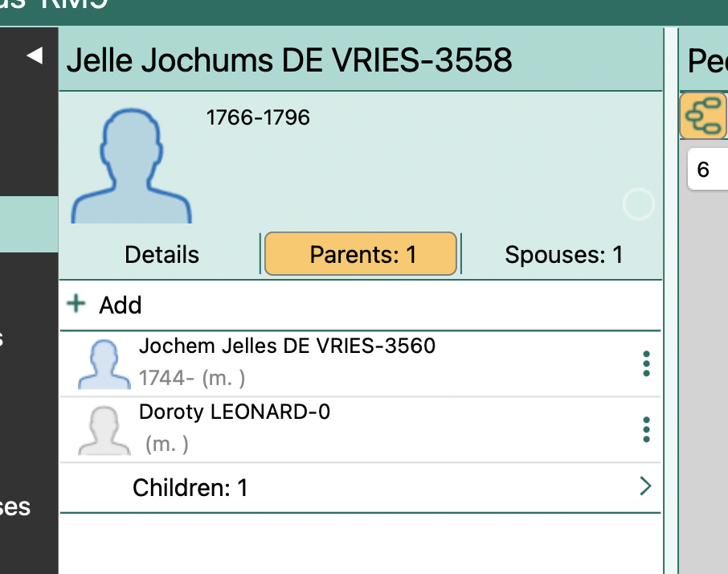Toggle the circle indicator in person header
728x574 pixels.
click(x=638, y=205)
